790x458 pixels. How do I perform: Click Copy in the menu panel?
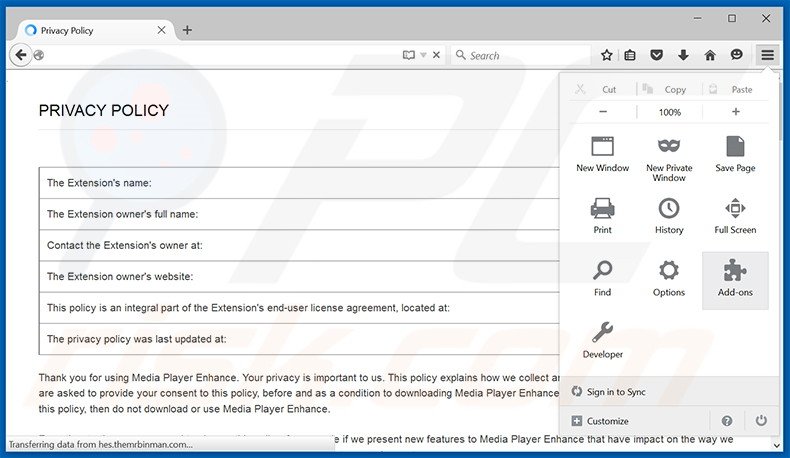click(669, 89)
